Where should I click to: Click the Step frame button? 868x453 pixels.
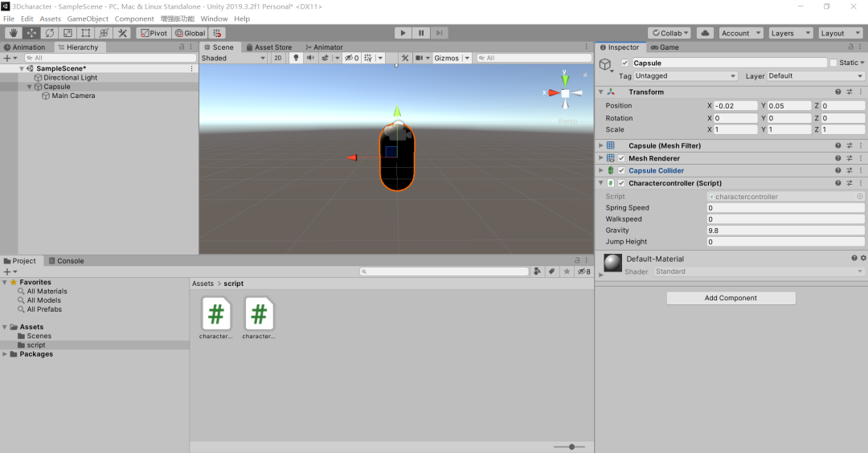click(439, 33)
